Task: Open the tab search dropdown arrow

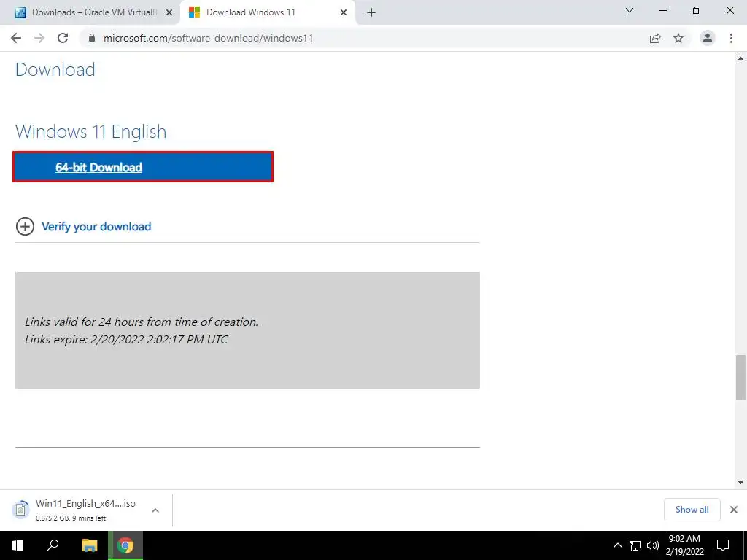Action: (x=630, y=10)
